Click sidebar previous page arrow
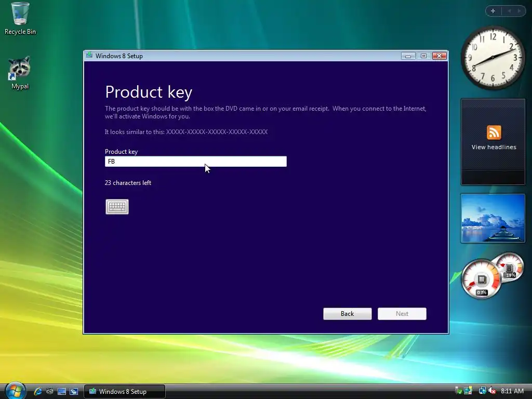The width and height of the screenshot is (532, 399). coord(509,11)
